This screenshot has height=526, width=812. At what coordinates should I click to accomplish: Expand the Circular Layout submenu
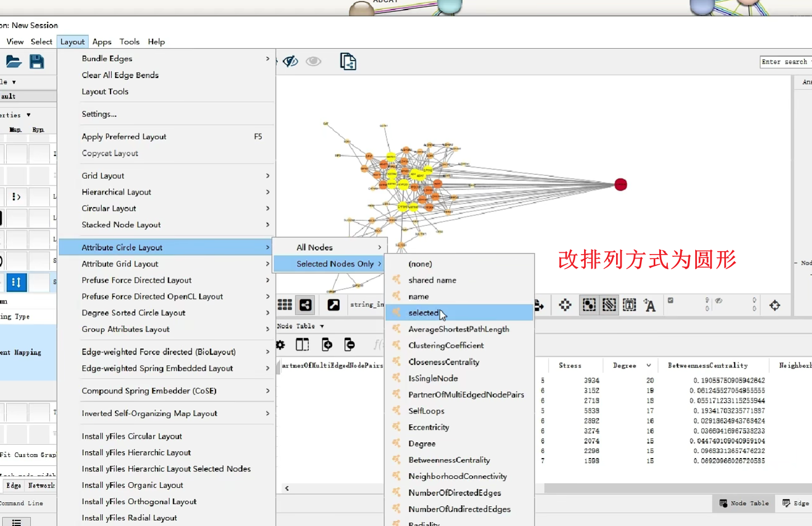(x=166, y=208)
